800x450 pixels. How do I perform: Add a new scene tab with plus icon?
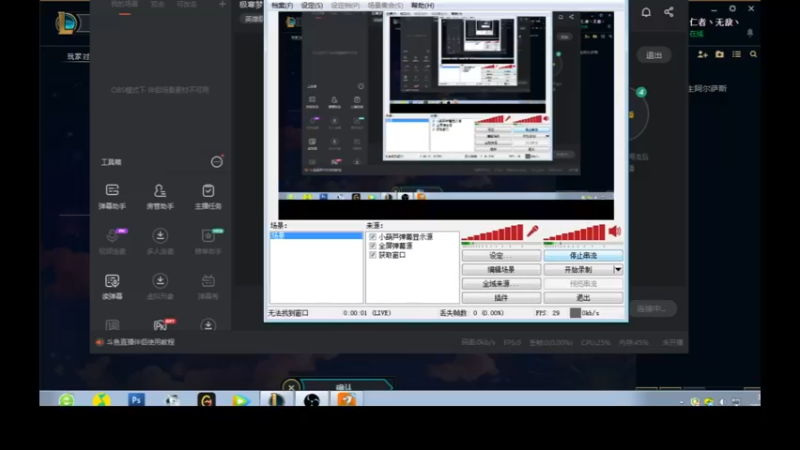point(222,4)
